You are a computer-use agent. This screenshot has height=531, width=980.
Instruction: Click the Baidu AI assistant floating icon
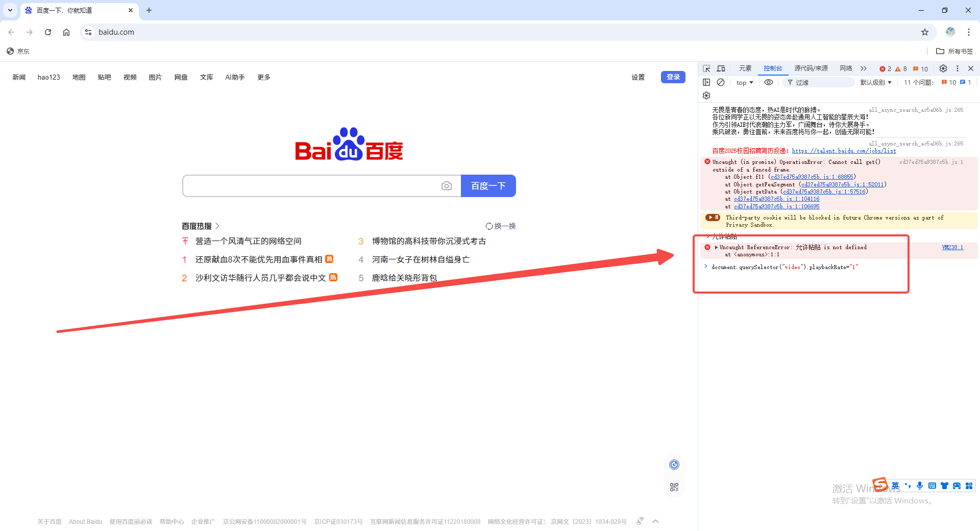(x=674, y=464)
